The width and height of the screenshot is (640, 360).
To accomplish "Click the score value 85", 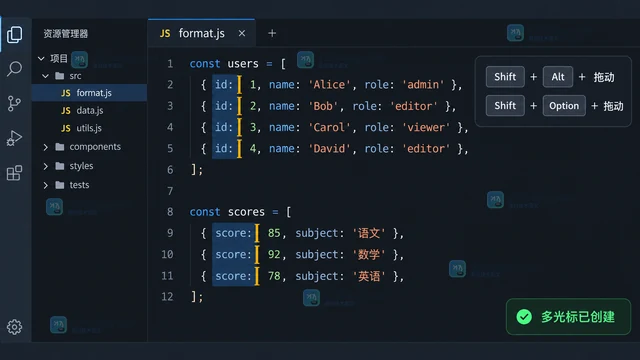I will pyautogui.click(x=274, y=233).
